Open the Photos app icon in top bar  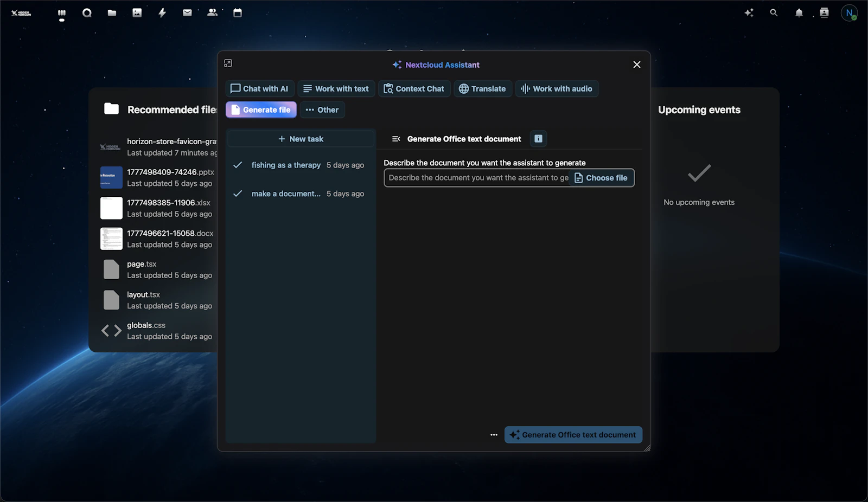click(x=137, y=13)
